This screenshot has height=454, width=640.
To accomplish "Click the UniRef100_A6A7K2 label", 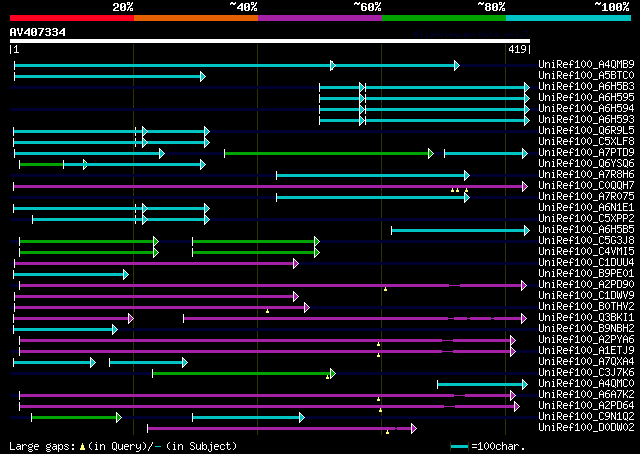I will pyautogui.click(x=586, y=395).
